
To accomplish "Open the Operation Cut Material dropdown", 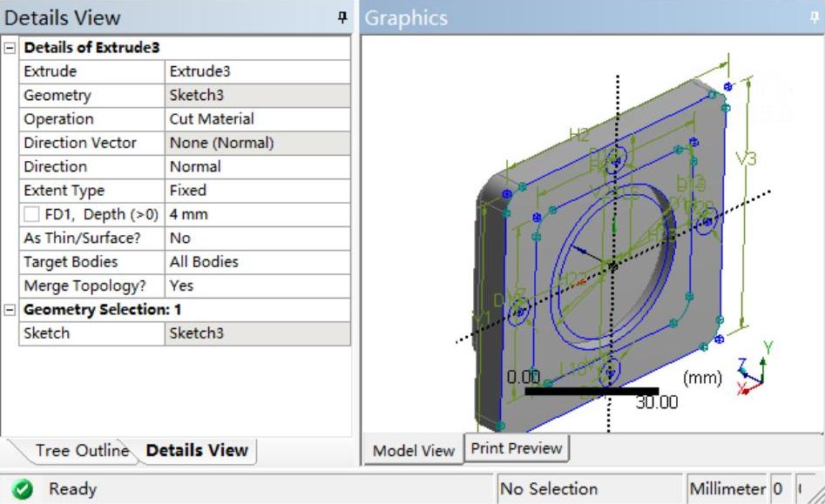I will coord(257,119).
